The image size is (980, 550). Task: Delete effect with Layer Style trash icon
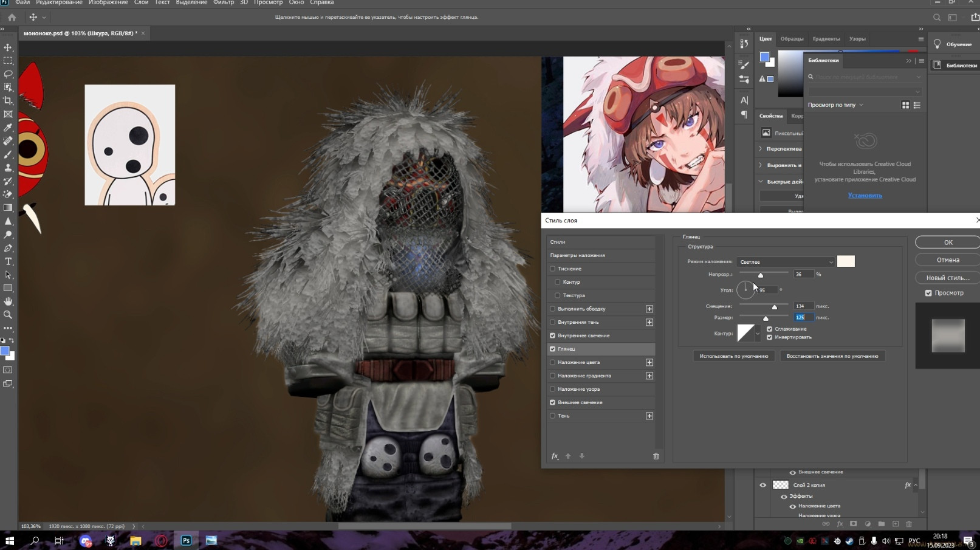[656, 456]
